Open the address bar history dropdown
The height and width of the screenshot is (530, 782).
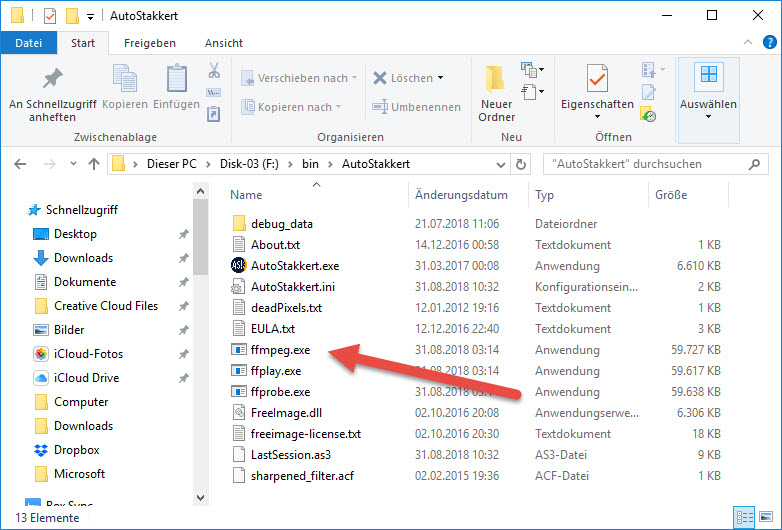tap(497, 164)
